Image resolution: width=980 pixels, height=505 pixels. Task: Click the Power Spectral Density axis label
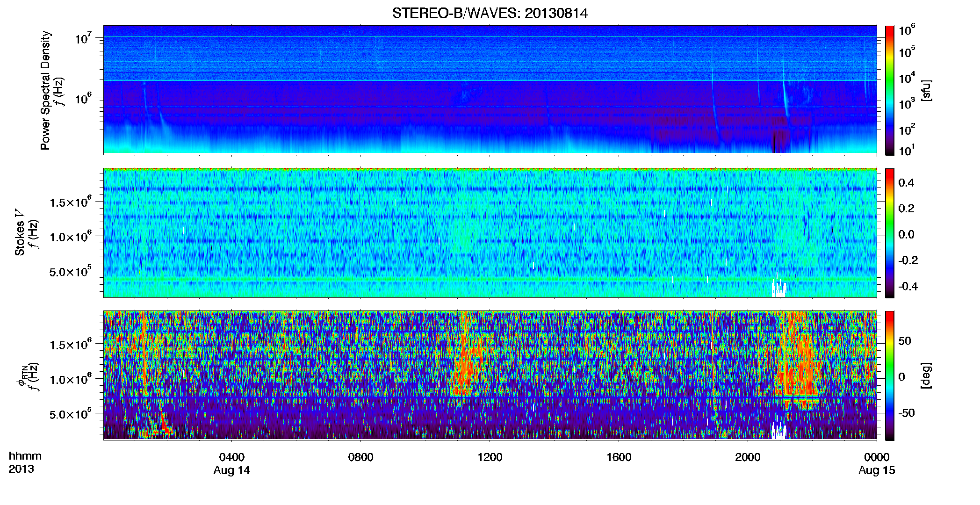coord(45,91)
